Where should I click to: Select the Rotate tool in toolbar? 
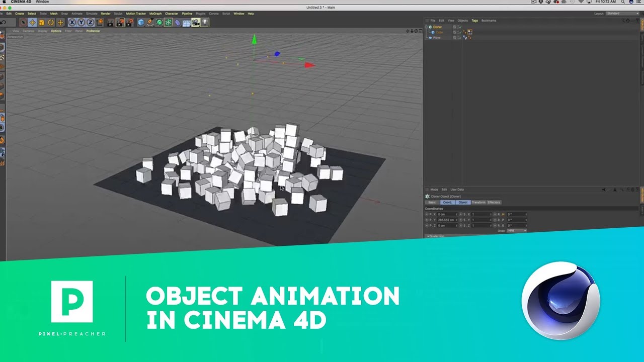coord(51,22)
